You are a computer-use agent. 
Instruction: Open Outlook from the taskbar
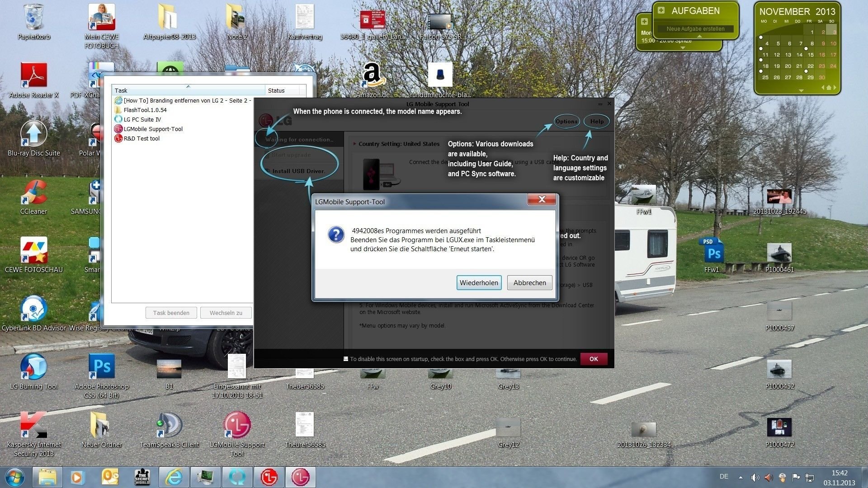coord(110,477)
